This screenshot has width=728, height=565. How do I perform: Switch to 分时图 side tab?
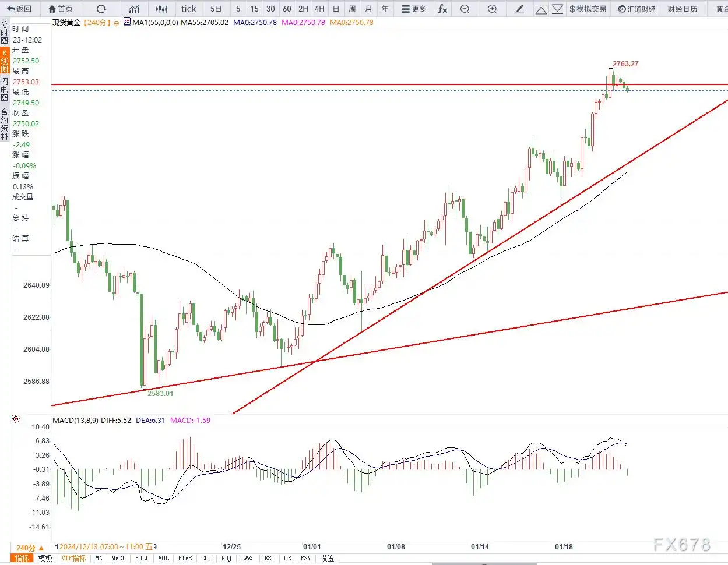tap(5, 33)
